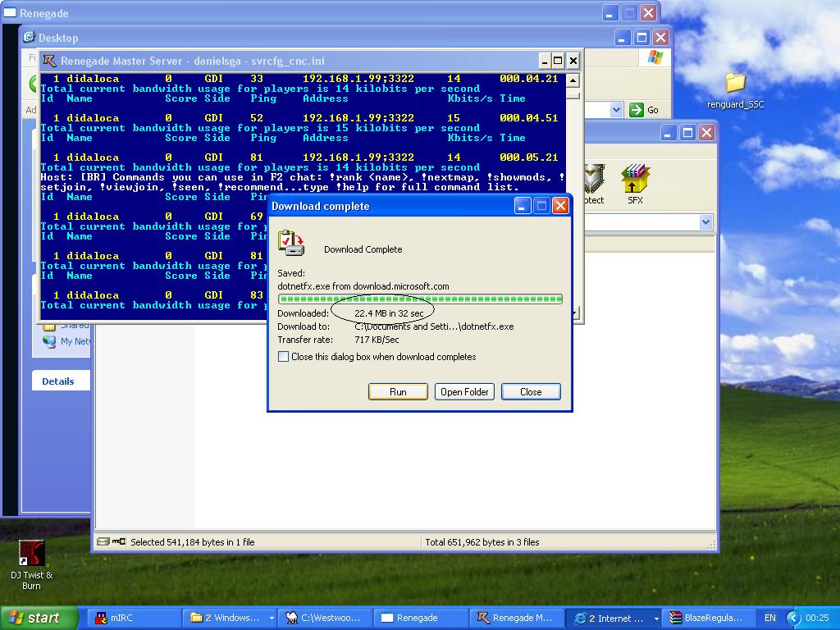The width and height of the screenshot is (840, 630).
Task: Click the green Go arrow button
Action: (x=637, y=110)
